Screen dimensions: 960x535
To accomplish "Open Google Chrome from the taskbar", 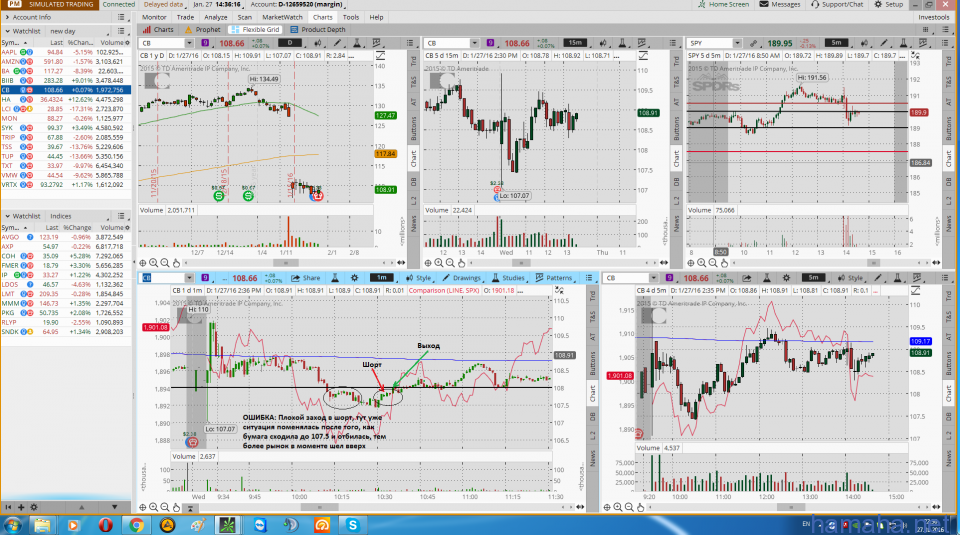I will click(x=136, y=525).
